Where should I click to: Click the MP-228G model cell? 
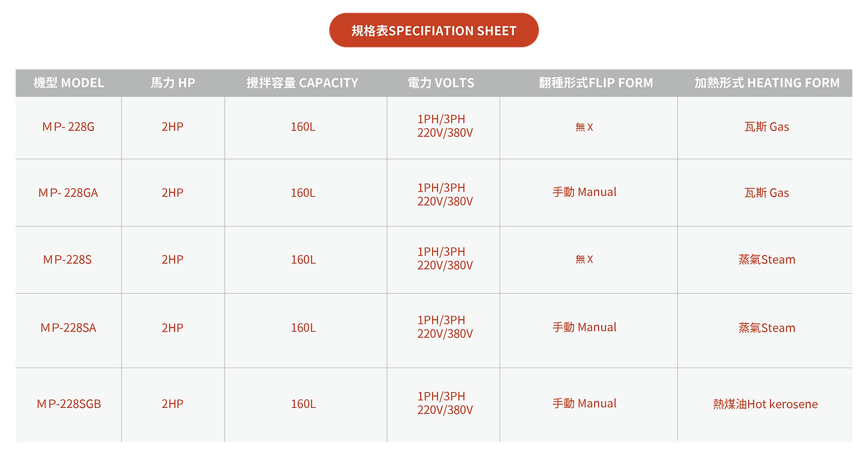click(x=68, y=127)
